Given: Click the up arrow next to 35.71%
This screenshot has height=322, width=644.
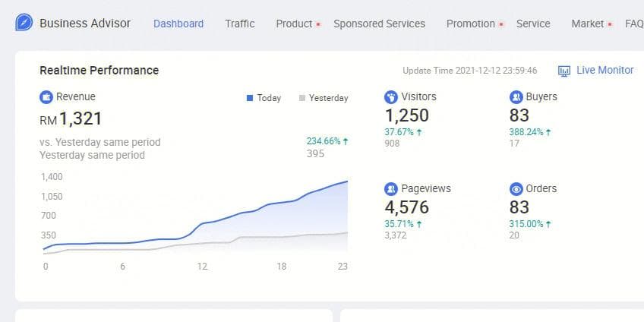Looking at the screenshot, I should [x=419, y=224].
